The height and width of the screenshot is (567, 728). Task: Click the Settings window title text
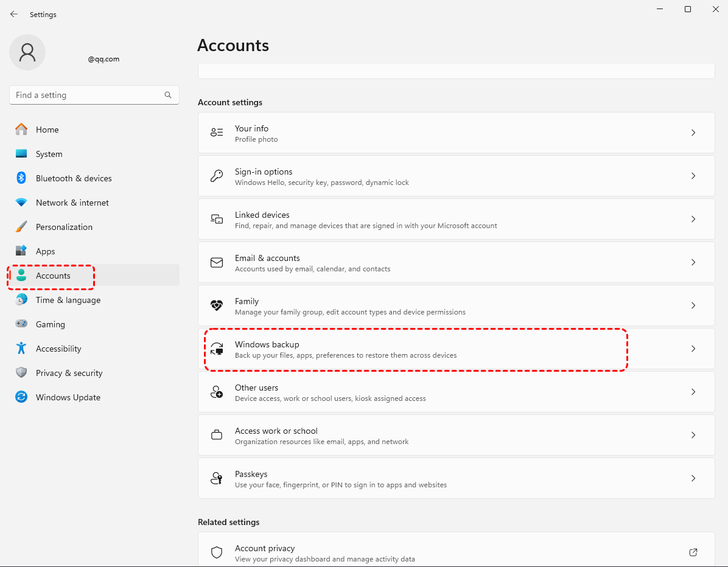coord(43,15)
